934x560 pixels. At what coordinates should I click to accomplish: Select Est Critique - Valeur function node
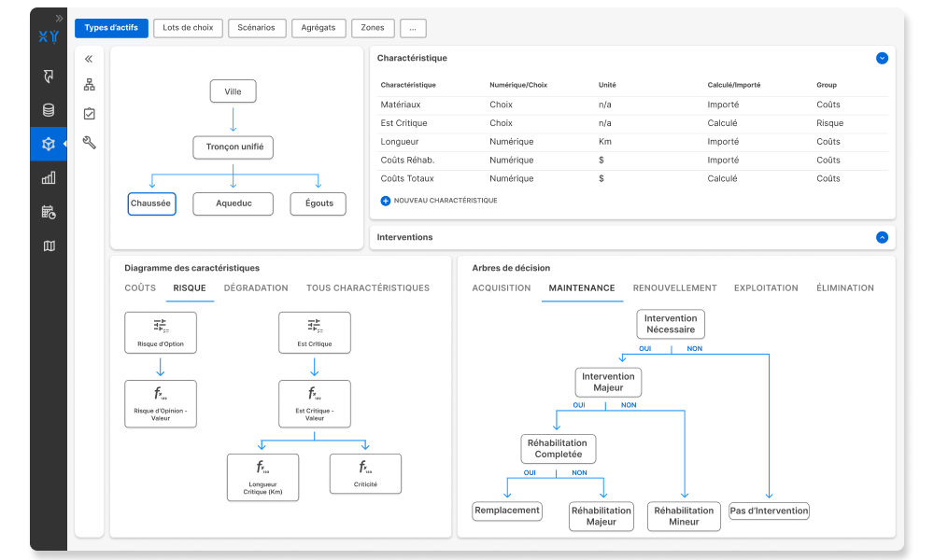pos(315,404)
